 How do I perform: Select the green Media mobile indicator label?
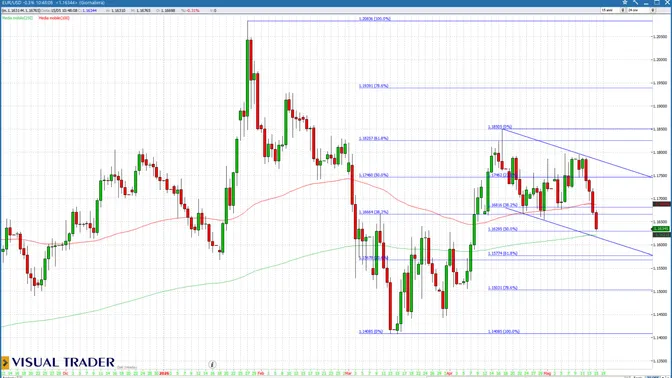[x=18, y=18]
